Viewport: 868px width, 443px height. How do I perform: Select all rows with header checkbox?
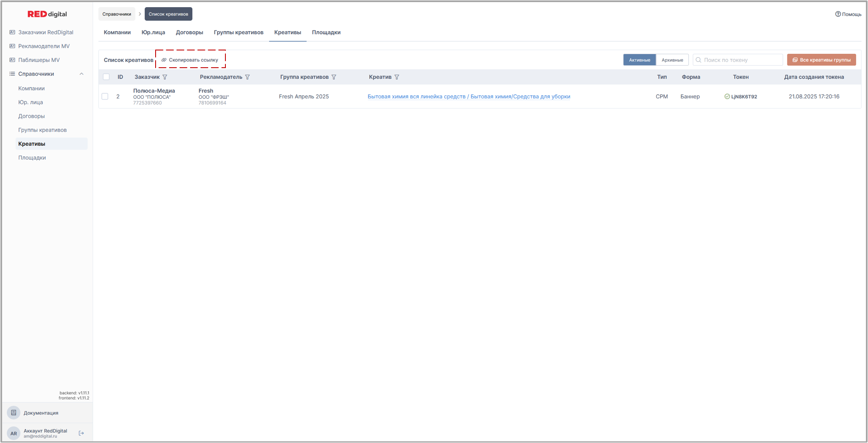tap(106, 77)
